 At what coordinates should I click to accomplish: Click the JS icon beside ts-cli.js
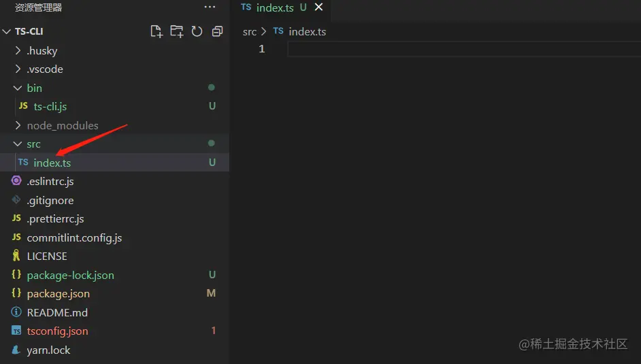23,106
